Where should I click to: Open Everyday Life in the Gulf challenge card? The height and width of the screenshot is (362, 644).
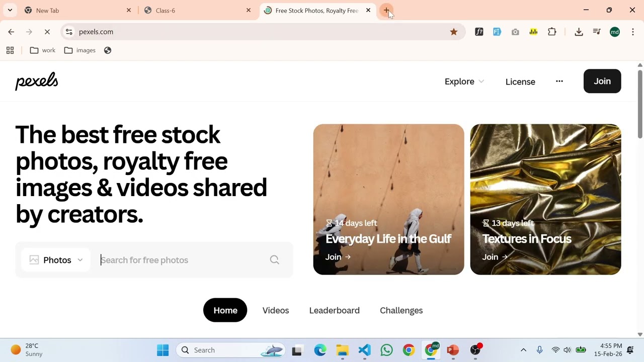[388, 199]
